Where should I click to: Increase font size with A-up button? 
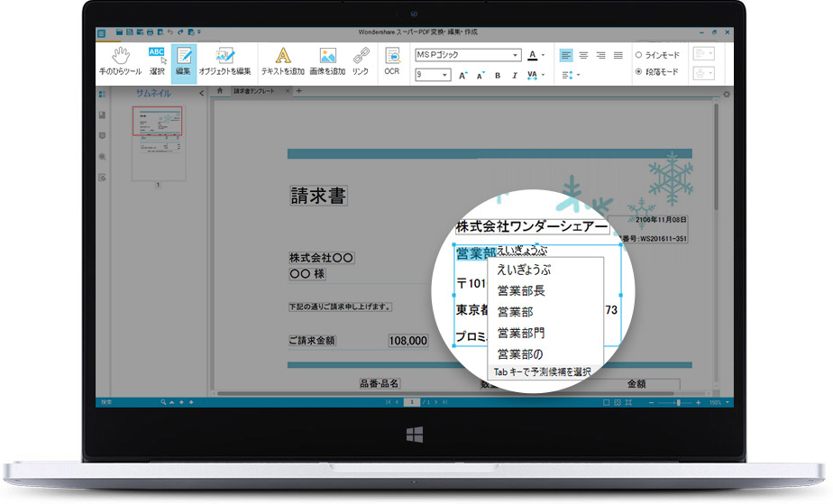[463, 76]
